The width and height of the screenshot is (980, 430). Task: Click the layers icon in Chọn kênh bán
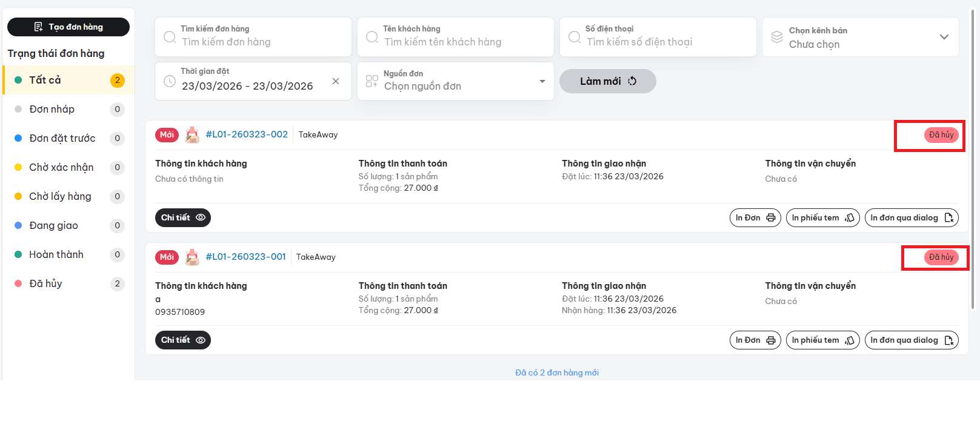pyautogui.click(x=777, y=37)
